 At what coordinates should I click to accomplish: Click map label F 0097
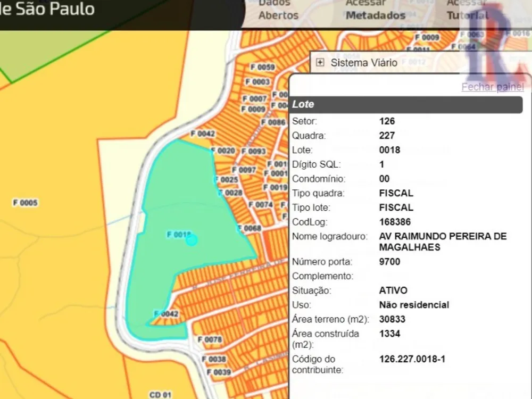[244, 170]
